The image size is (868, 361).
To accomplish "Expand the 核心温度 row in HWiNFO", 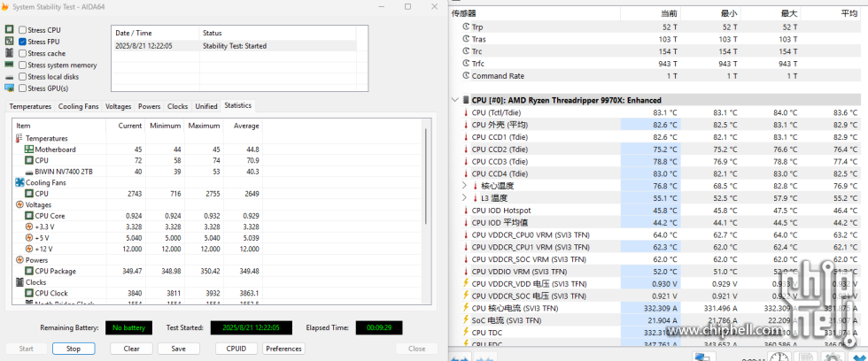I will 464,186.
